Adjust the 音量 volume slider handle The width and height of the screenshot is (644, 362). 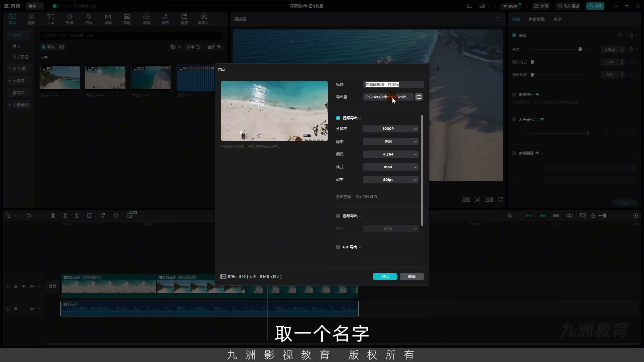pyautogui.click(x=580, y=49)
